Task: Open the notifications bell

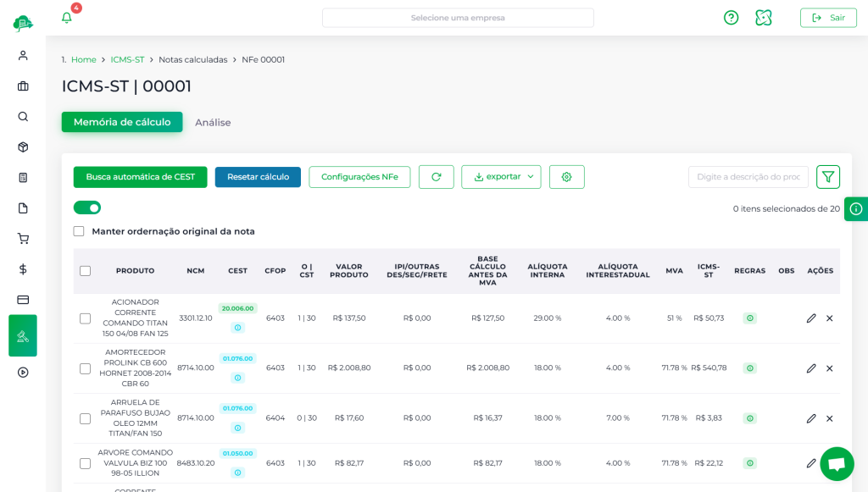Action: click(66, 18)
